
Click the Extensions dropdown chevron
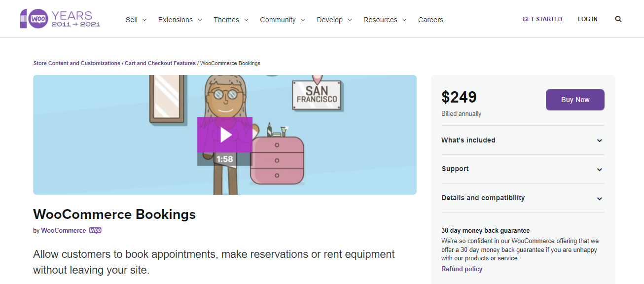(200, 20)
